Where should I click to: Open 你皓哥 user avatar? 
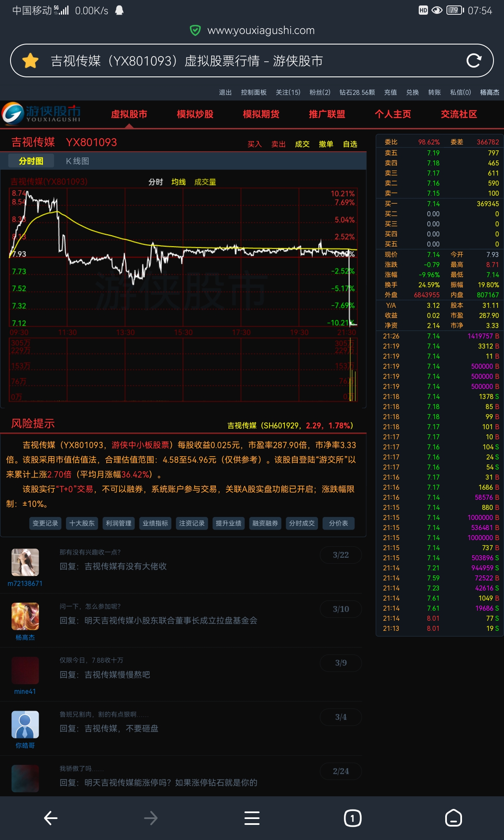[25, 724]
